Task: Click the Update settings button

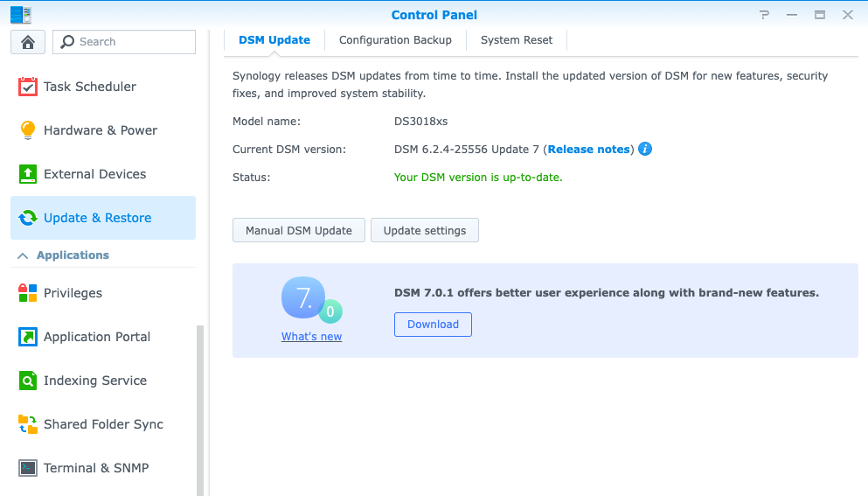Action: [425, 231]
